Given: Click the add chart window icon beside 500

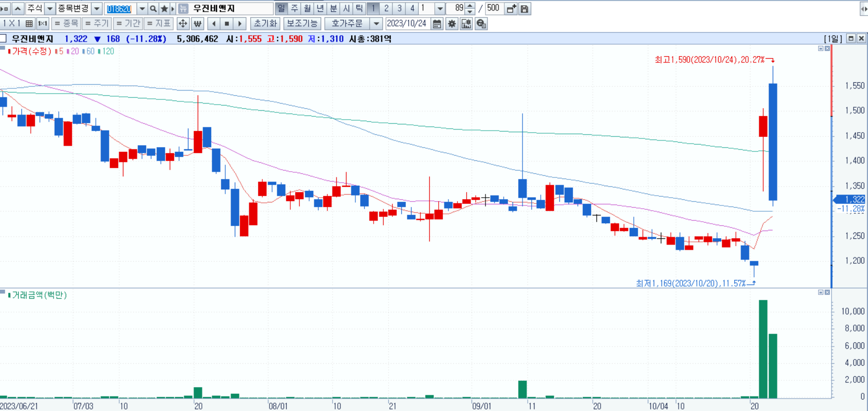Looking at the screenshot, I should tap(511, 8).
